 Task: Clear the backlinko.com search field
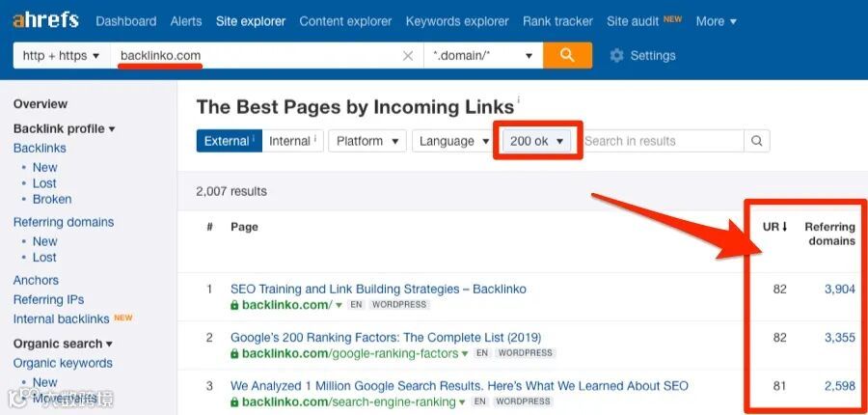coord(408,56)
